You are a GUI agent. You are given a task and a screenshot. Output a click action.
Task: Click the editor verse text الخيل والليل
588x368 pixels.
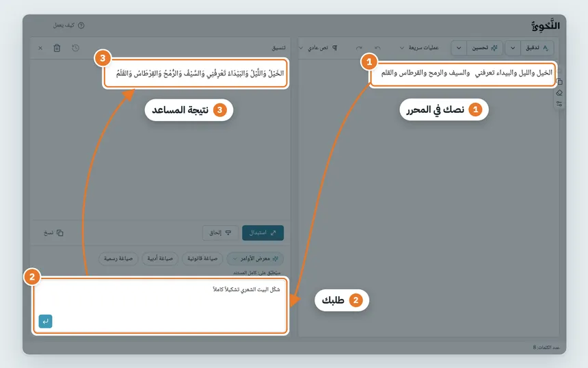[x=466, y=73]
